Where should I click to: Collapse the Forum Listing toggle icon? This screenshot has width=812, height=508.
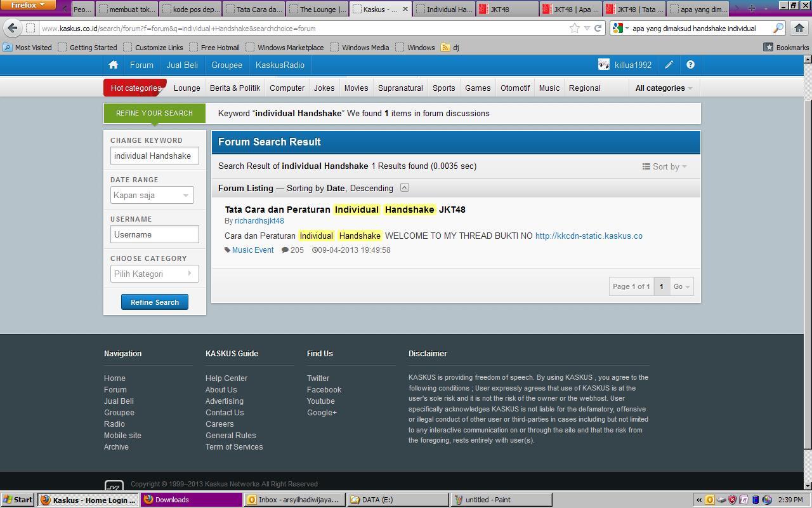click(404, 187)
